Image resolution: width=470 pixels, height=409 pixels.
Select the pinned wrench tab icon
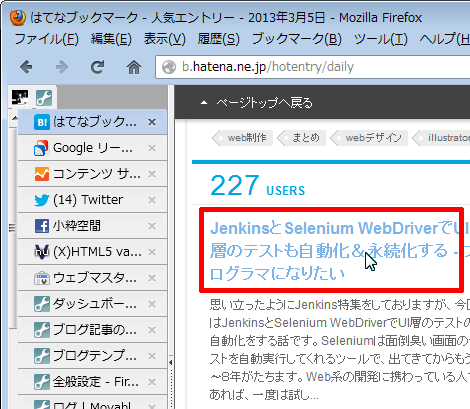click(44, 98)
